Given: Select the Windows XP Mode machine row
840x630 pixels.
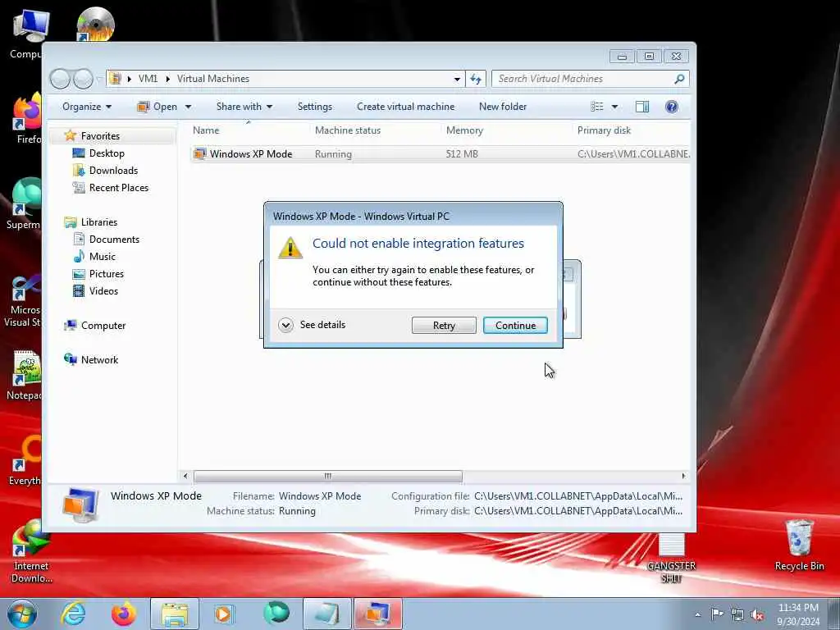Looking at the screenshot, I should pyautogui.click(x=441, y=154).
